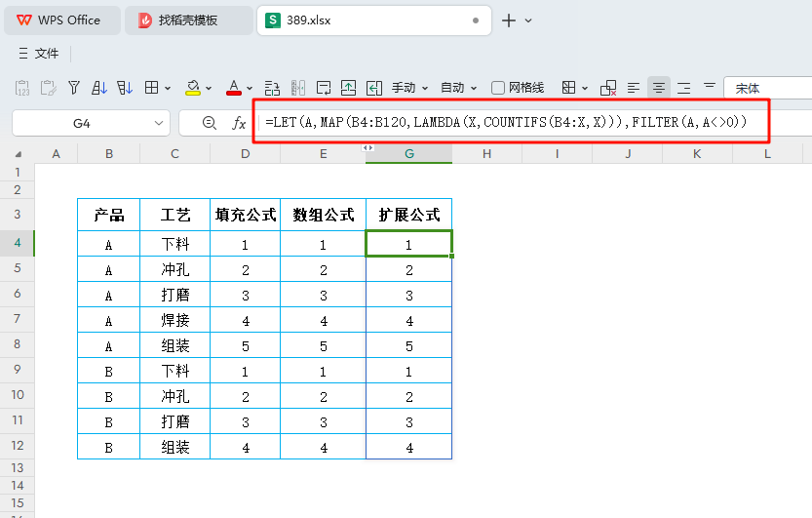
Task: Switch to the 找稻壳模板 tab
Action: pos(188,20)
